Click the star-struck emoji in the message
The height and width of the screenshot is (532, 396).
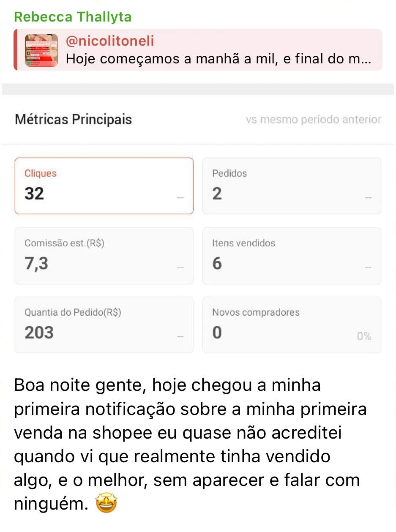107,504
